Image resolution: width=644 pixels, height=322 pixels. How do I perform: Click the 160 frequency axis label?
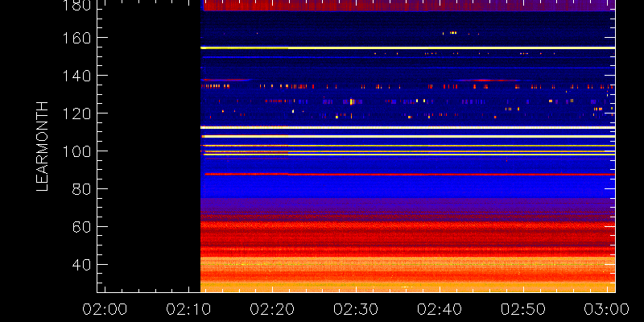(x=77, y=38)
